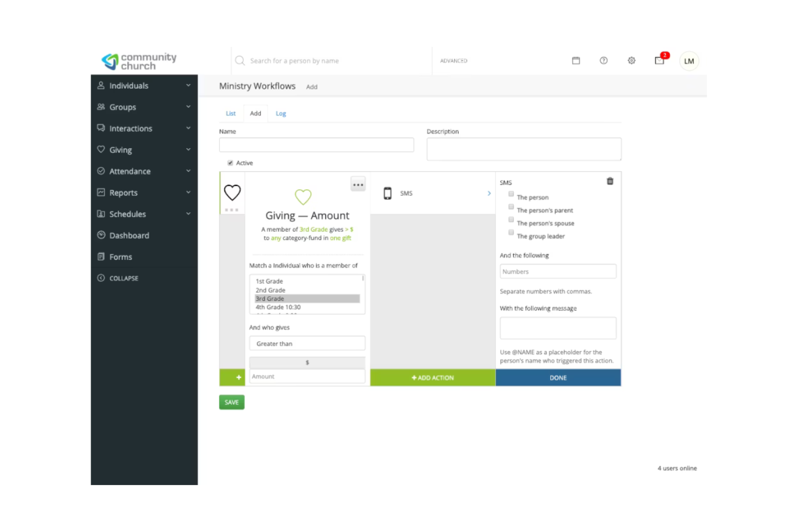Delete the SMS action via trash icon
Image resolution: width=798 pixels, height=532 pixels.
click(x=610, y=182)
